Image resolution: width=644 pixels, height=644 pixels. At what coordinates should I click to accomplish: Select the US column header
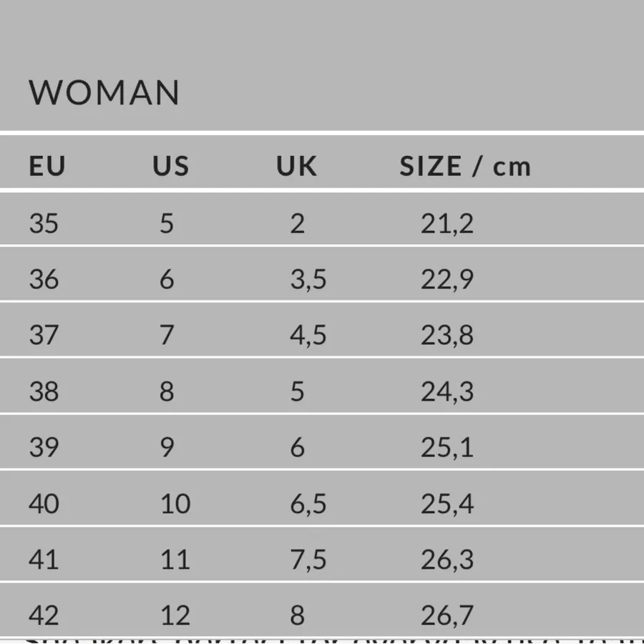pos(170,166)
